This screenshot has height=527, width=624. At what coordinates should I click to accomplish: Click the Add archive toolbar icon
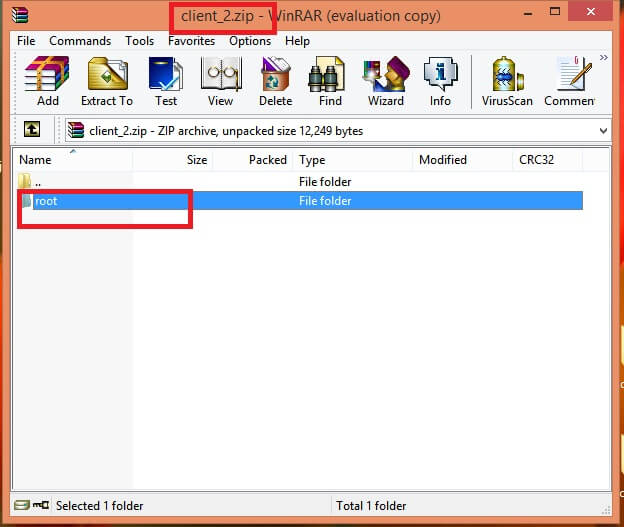[47, 80]
